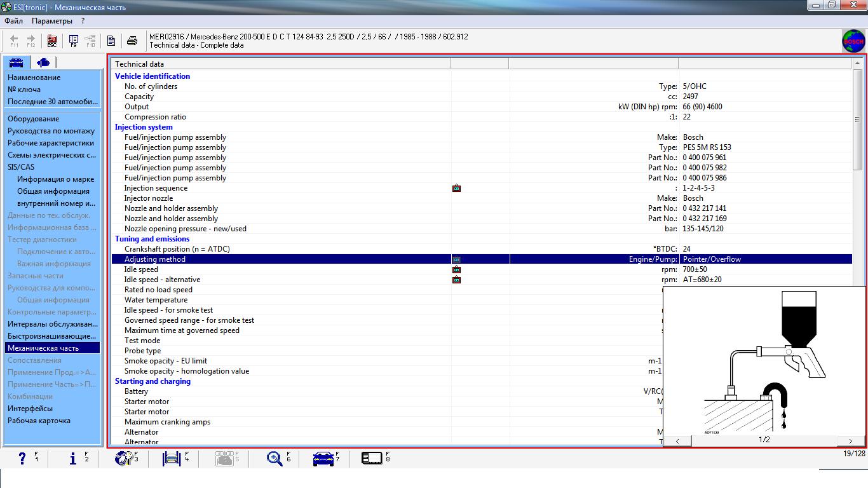Go to next image in diagram preview
Viewport: 868px width, 488px height.
point(850,440)
